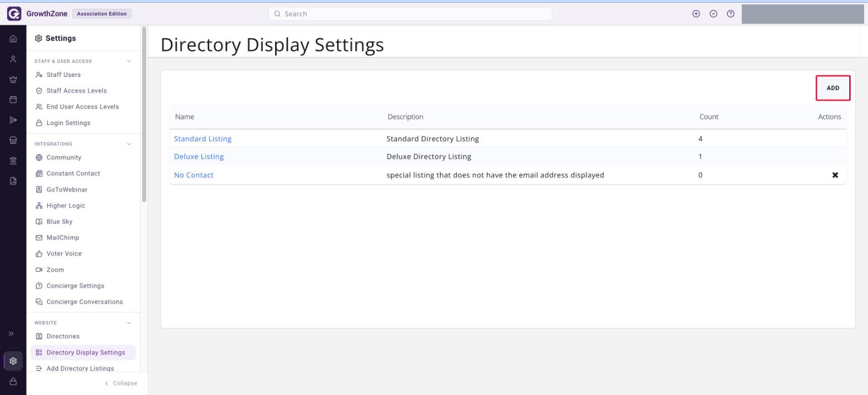Screen dimensions: 868x395
Task: Open the Events calendar icon in left rail
Action: [x=13, y=100]
